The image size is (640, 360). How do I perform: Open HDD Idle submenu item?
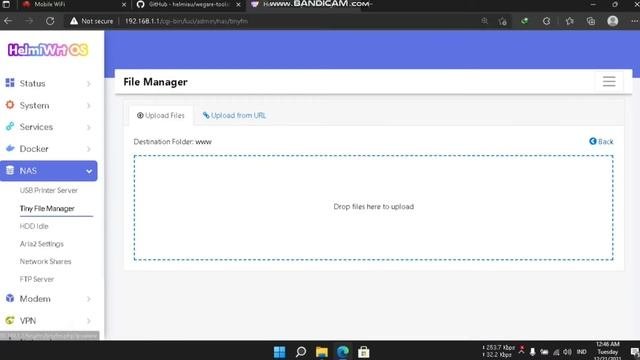pyautogui.click(x=34, y=226)
